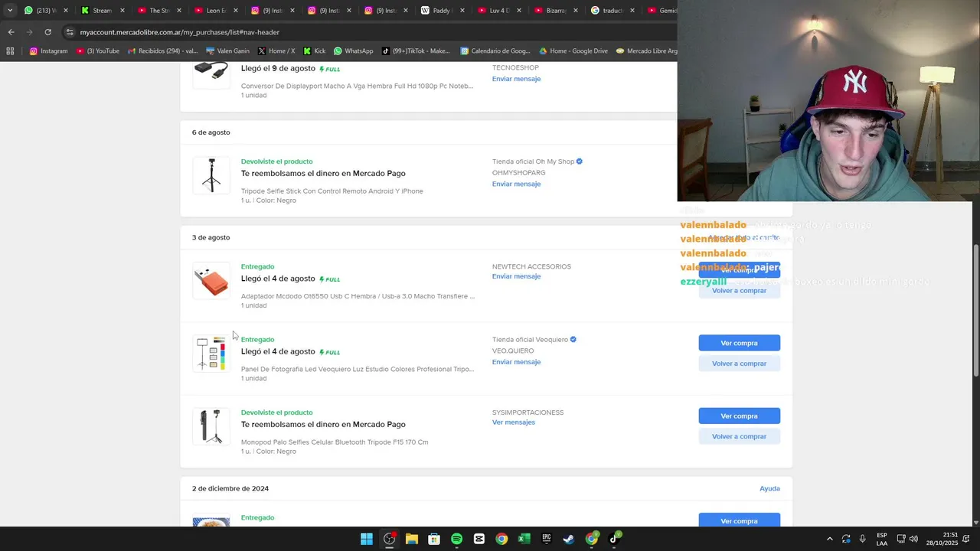980x551 pixels.
Task: Click the Tienda oficial Veoquiero label
Action: (530, 339)
